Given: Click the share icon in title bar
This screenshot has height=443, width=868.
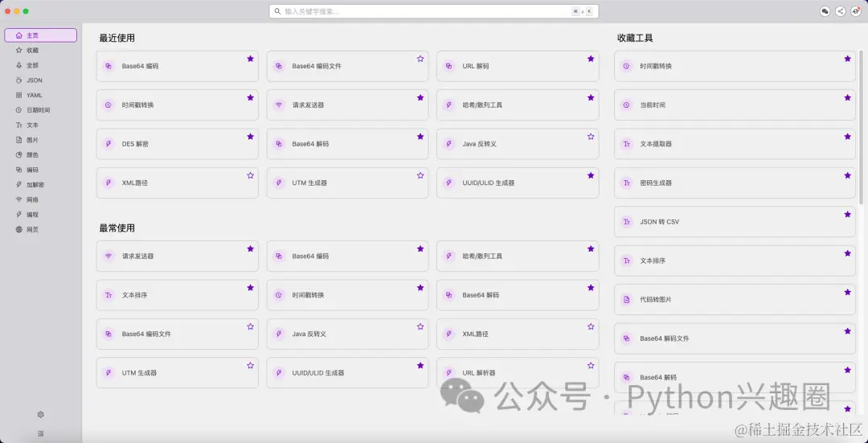Looking at the screenshot, I should (x=841, y=11).
